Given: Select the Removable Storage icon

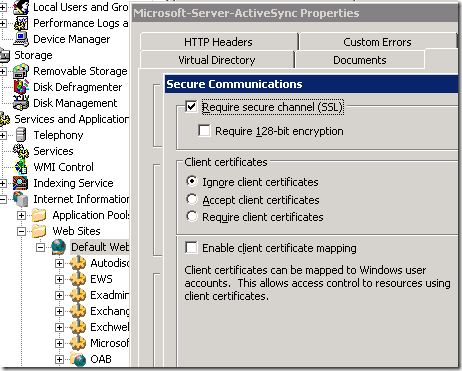Looking at the screenshot, I should [21, 71].
